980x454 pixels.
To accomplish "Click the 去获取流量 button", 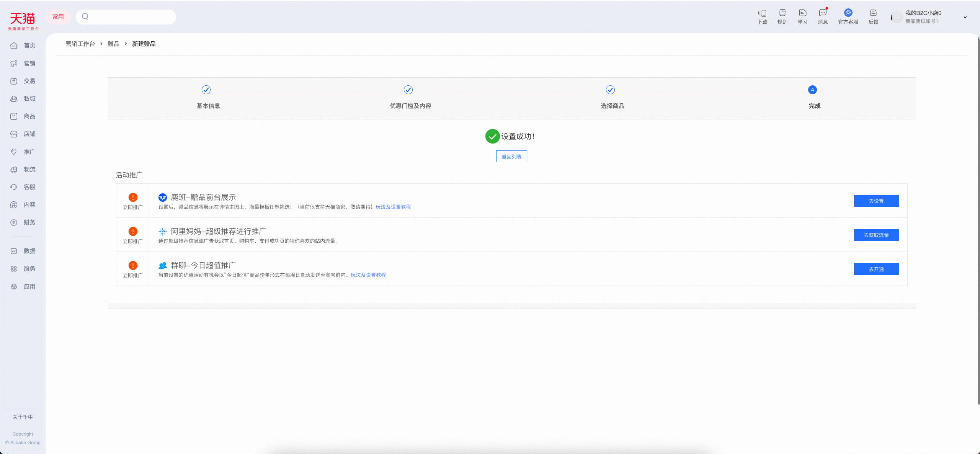I will tap(876, 235).
